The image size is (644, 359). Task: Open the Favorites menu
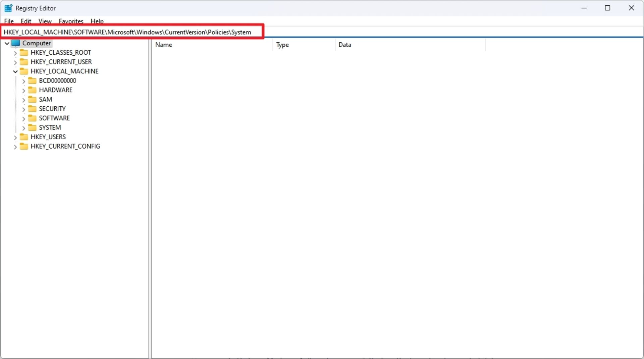tap(71, 21)
